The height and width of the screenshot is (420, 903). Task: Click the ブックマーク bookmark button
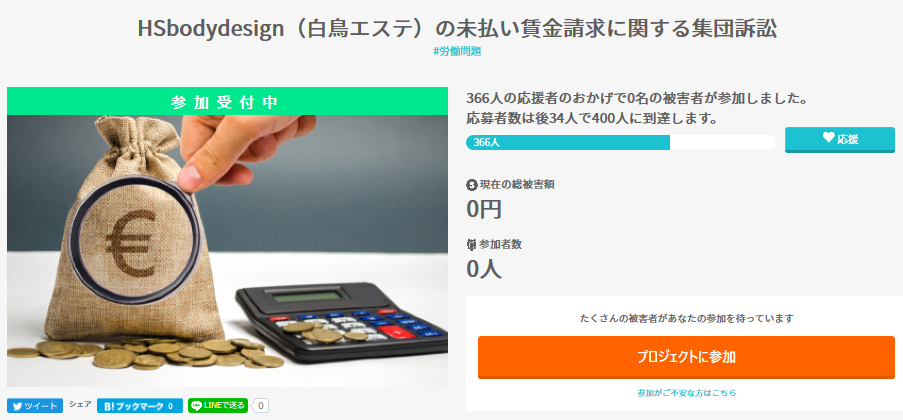140,406
